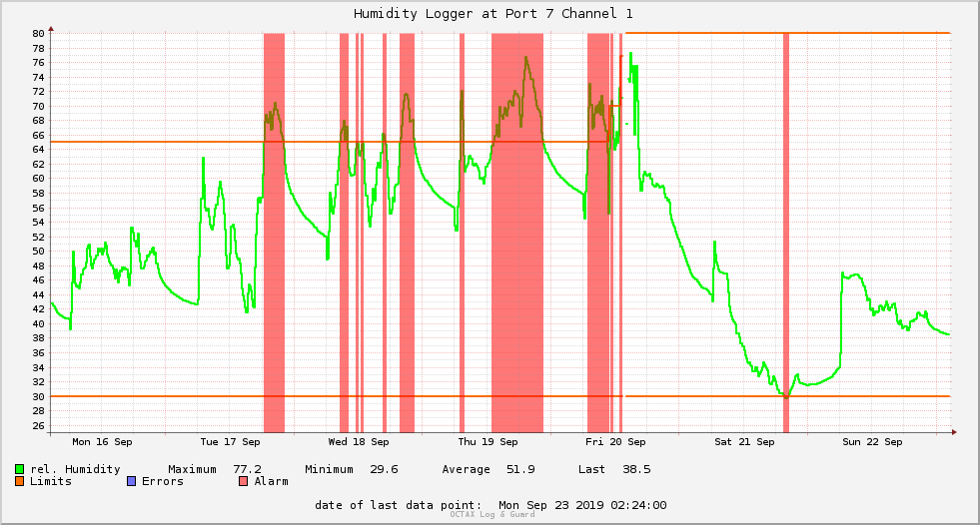Click the 'Average' statistic label
The height and width of the screenshot is (525, 980).
coord(466,469)
